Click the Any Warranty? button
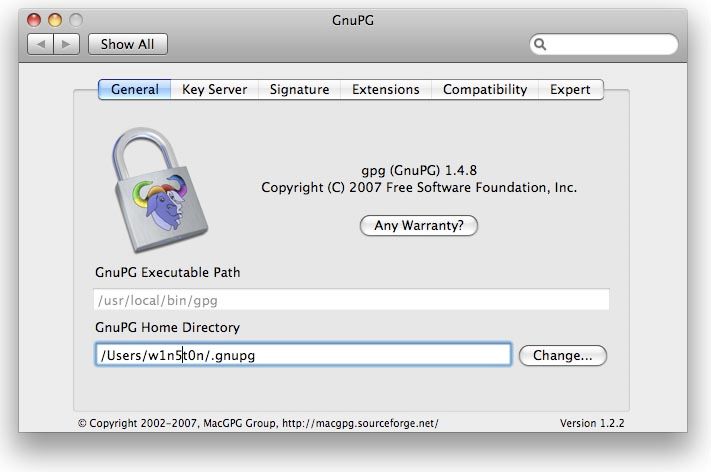The image size is (711, 472). tap(418, 225)
